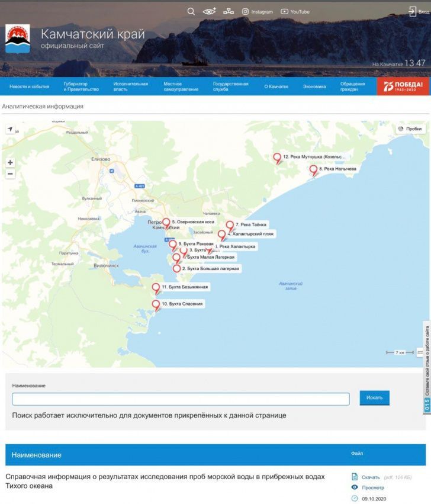
Task: Click the Искать search button
Action: [374, 398]
